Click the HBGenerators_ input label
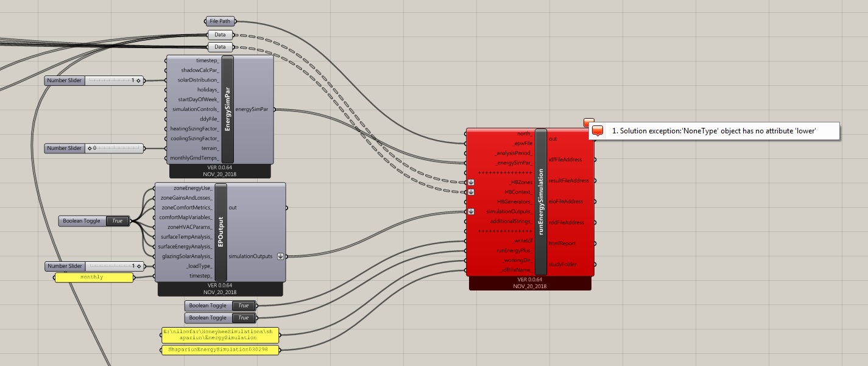This screenshot has width=868, height=366. pyautogui.click(x=515, y=202)
